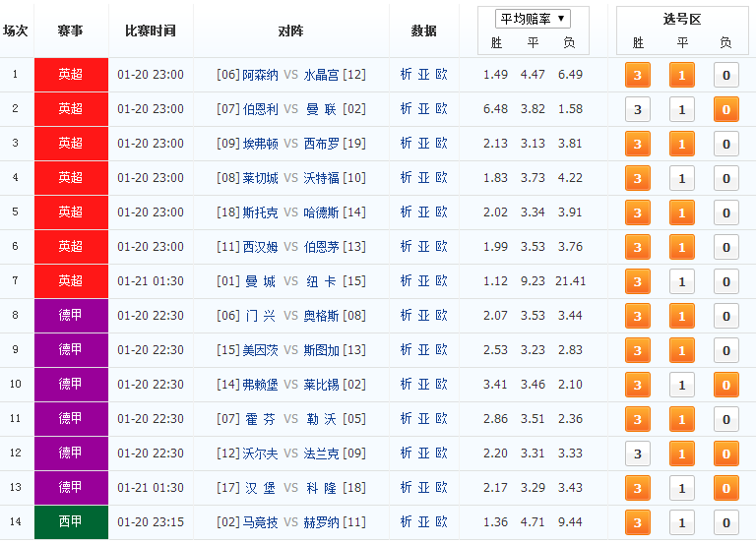Select the 比赛时间 column header

(151, 30)
